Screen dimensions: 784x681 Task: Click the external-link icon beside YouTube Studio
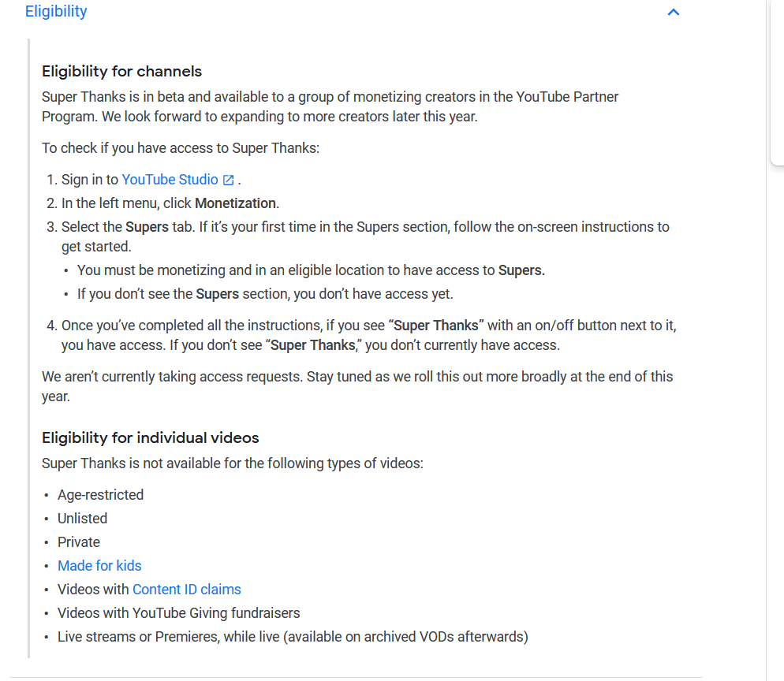228,180
